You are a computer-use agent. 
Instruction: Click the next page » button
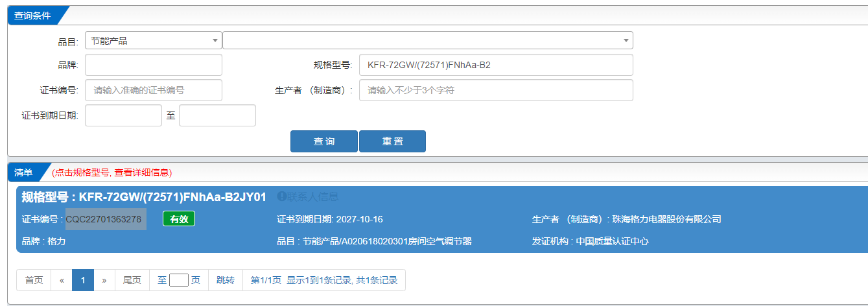tap(104, 280)
